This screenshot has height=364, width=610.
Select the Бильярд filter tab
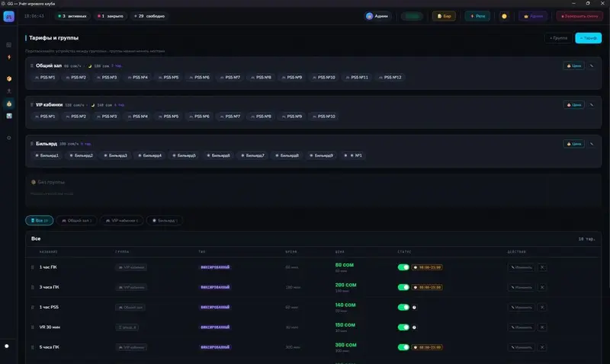pos(165,220)
